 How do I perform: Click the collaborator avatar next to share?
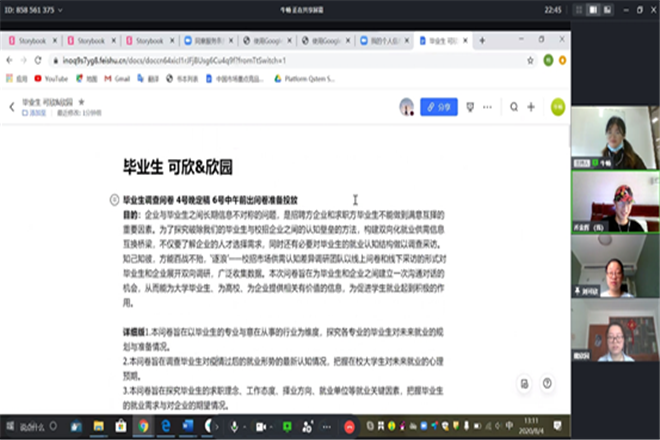[x=406, y=106]
